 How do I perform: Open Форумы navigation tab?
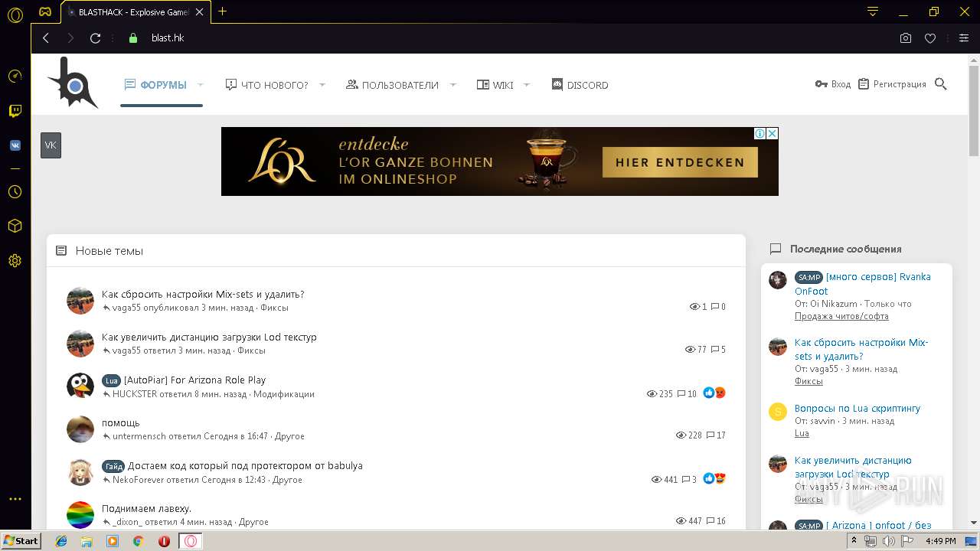(x=155, y=85)
